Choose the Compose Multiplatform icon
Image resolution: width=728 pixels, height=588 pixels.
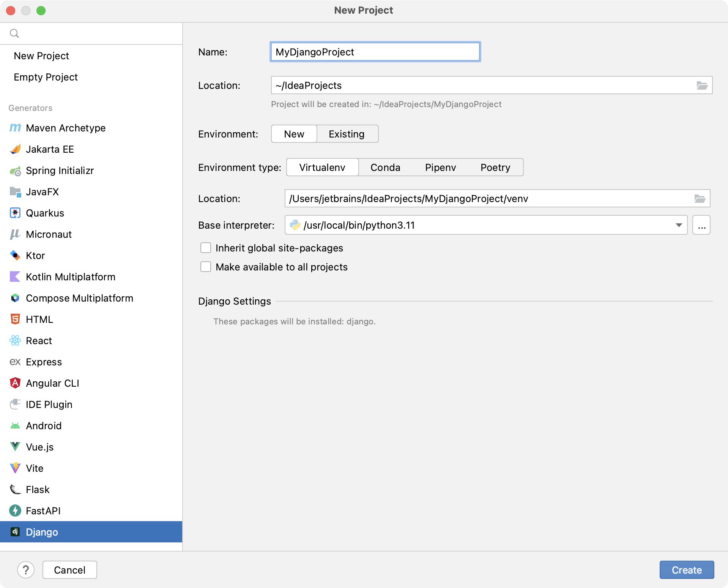tap(15, 298)
